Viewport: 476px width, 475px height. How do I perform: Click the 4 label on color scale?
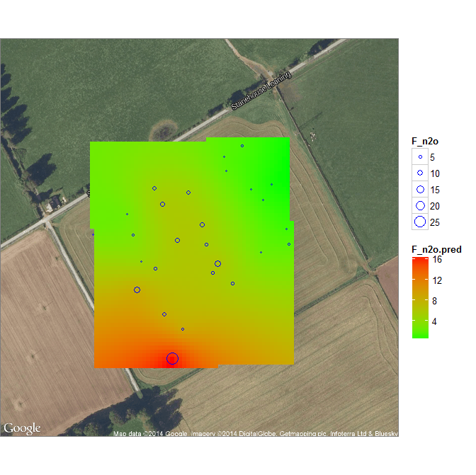pos(436,321)
